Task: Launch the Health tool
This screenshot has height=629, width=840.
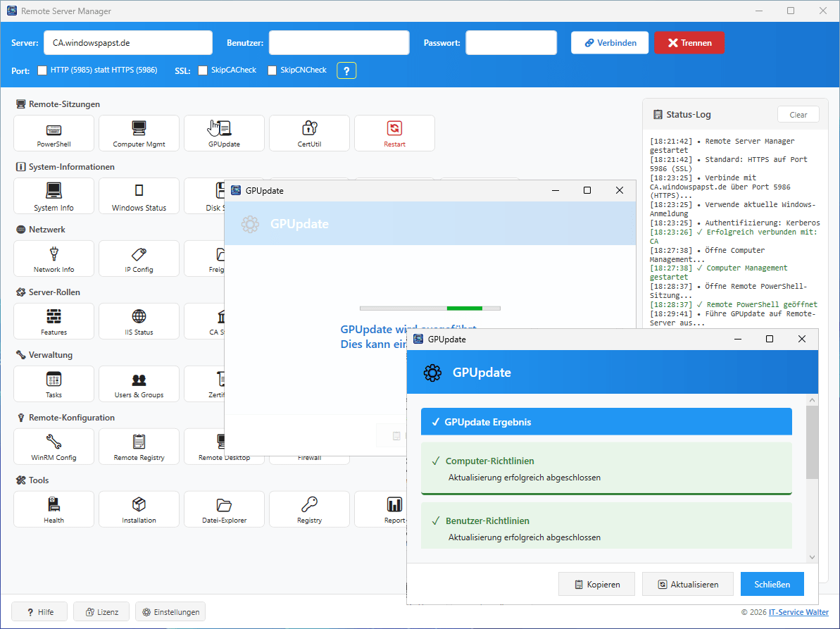Action: tap(54, 509)
